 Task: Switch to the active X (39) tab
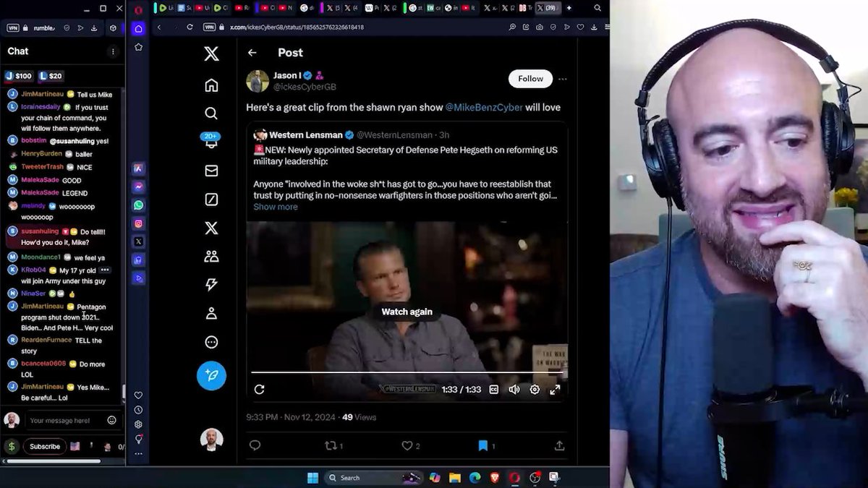point(548,8)
